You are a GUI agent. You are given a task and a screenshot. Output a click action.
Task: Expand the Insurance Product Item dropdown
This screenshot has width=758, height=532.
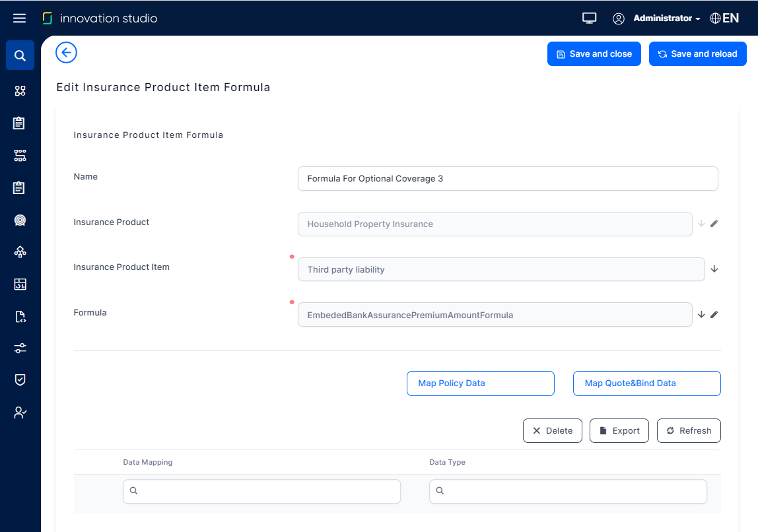coord(714,269)
